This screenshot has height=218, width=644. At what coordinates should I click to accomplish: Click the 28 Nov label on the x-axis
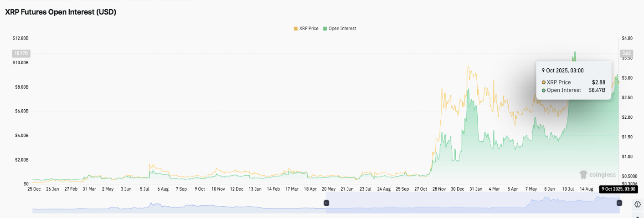(x=438, y=189)
